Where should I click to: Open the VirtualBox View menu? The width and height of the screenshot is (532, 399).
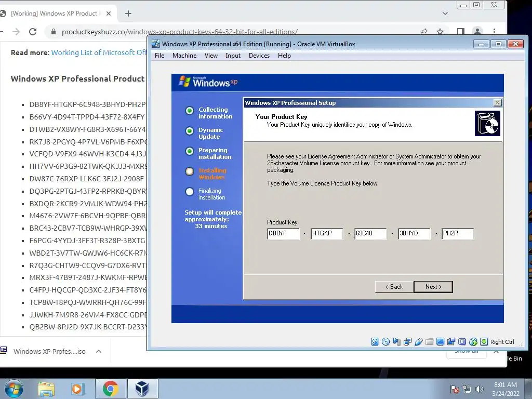211,56
